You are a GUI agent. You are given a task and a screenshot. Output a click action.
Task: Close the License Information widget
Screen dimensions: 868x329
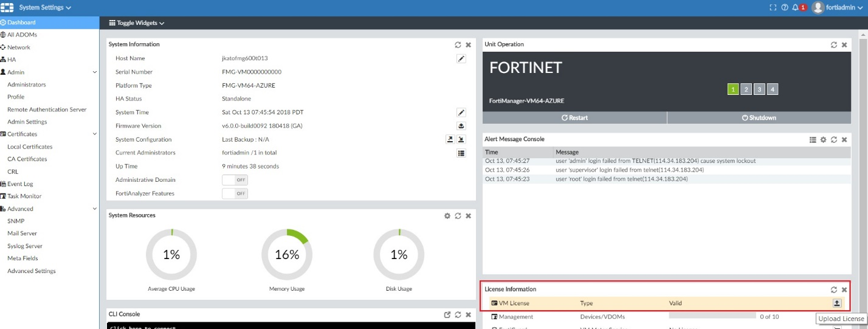pos(844,289)
